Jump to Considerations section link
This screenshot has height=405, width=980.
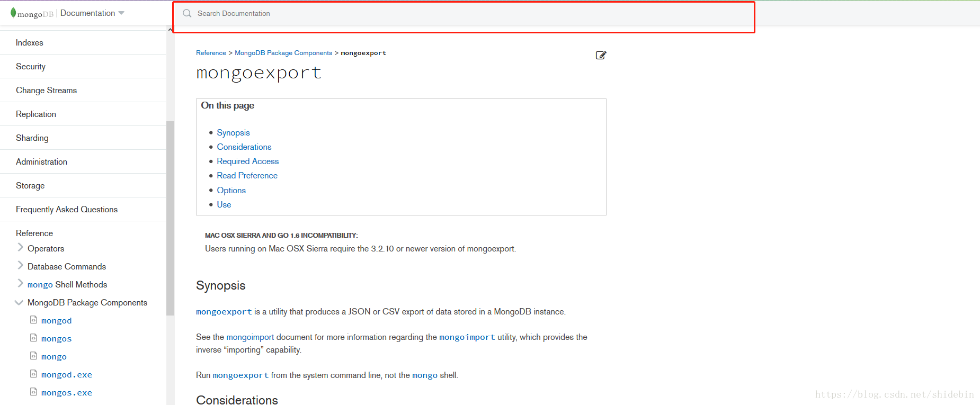244,147
